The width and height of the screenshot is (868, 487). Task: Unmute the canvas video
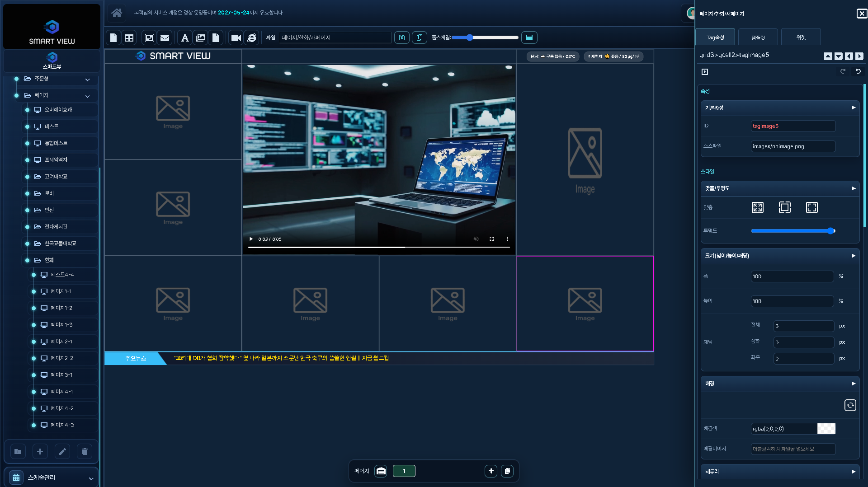[x=476, y=239]
